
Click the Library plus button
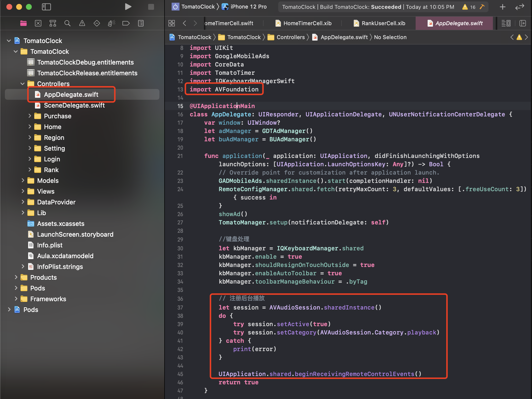(x=502, y=7)
